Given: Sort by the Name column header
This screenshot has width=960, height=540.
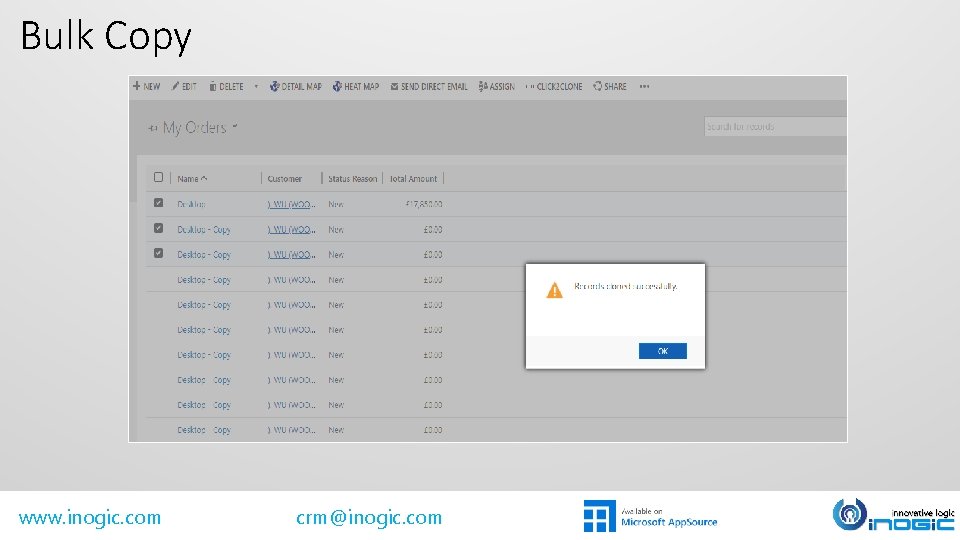Looking at the screenshot, I should (192, 179).
